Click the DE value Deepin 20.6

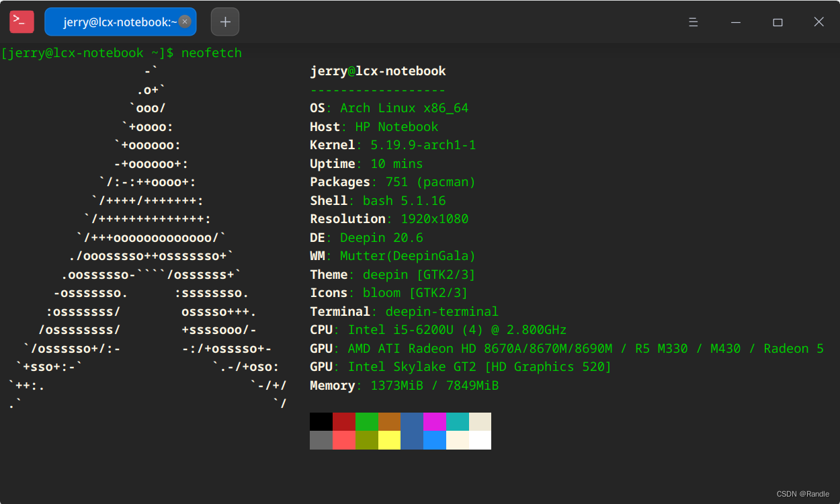pos(382,238)
